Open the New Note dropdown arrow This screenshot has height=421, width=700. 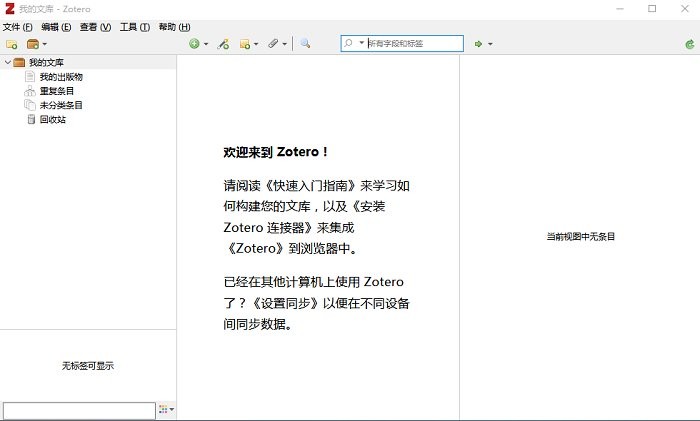coord(256,44)
